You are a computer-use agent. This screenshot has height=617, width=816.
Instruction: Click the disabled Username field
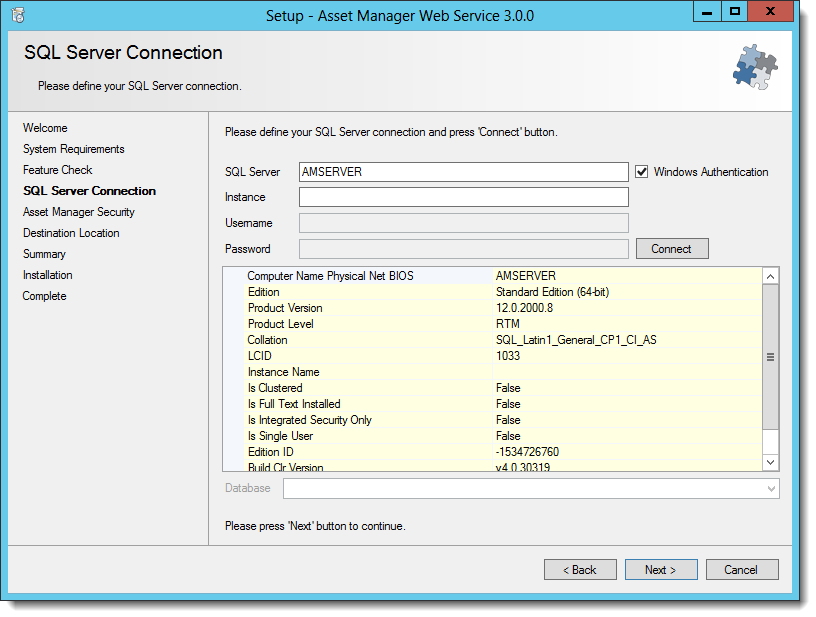[x=464, y=223]
